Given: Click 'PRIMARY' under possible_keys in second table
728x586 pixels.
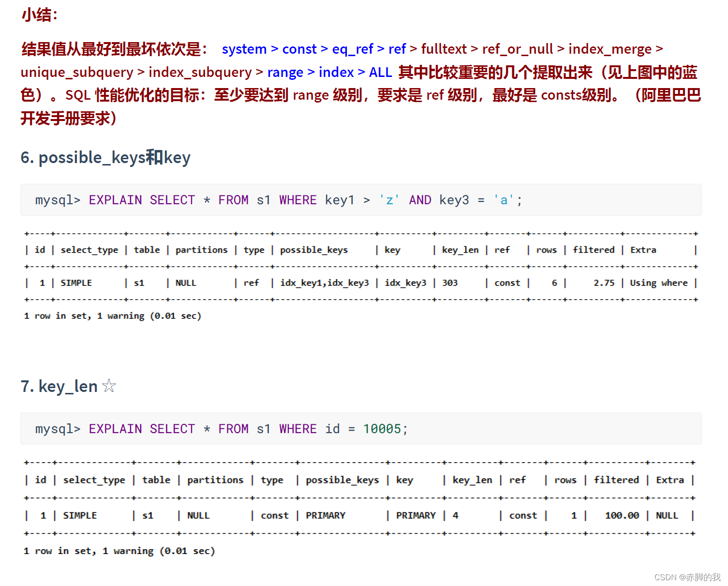Looking at the screenshot, I should tap(326, 515).
